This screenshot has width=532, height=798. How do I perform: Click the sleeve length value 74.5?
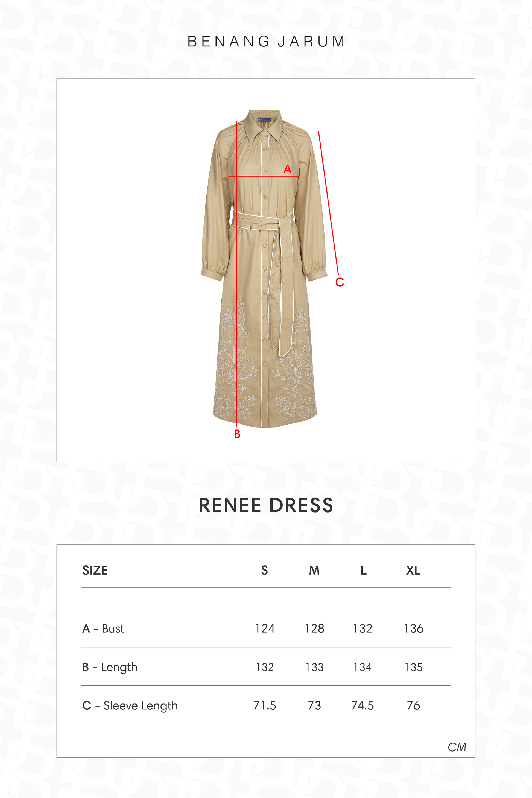(x=362, y=706)
